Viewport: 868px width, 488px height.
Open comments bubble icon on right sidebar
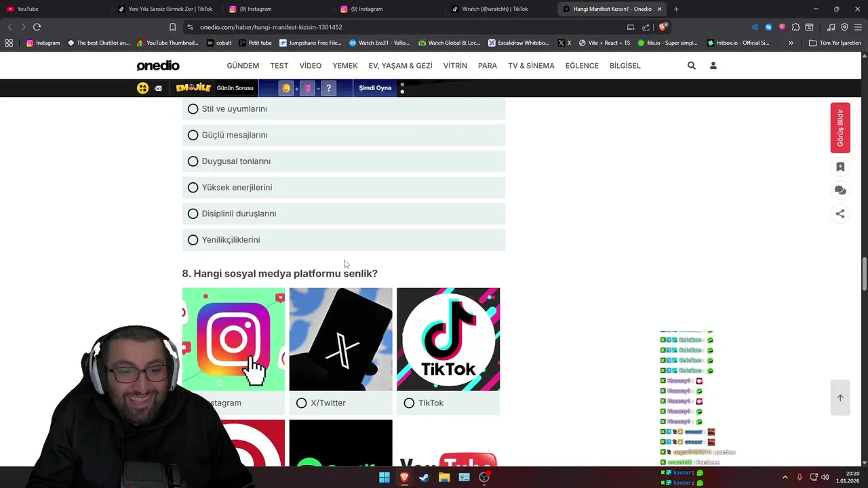(x=840, y=190)
